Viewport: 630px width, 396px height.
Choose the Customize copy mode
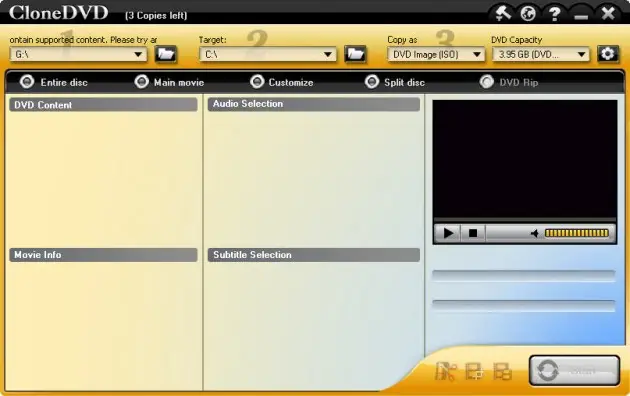point(281,82)
